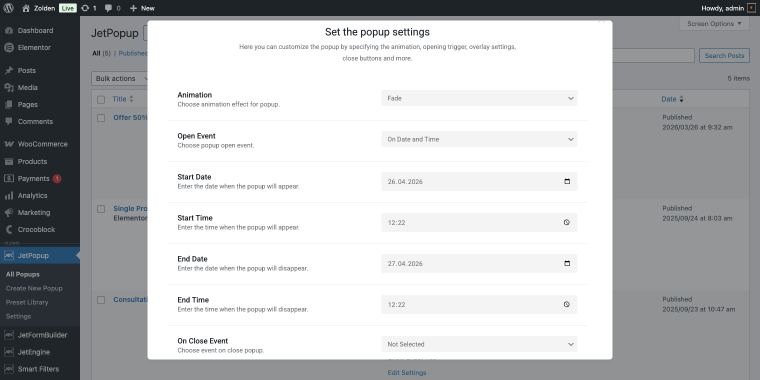Click the Posts pin icon
760x380 pixels.
pos(9,70)
